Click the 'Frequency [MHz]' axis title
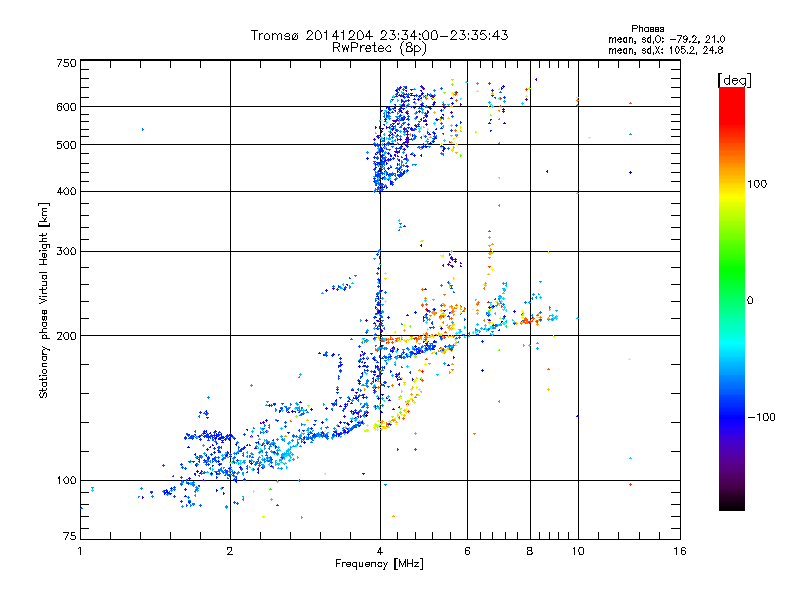This screenshot has height=600, width=800. 379,563
